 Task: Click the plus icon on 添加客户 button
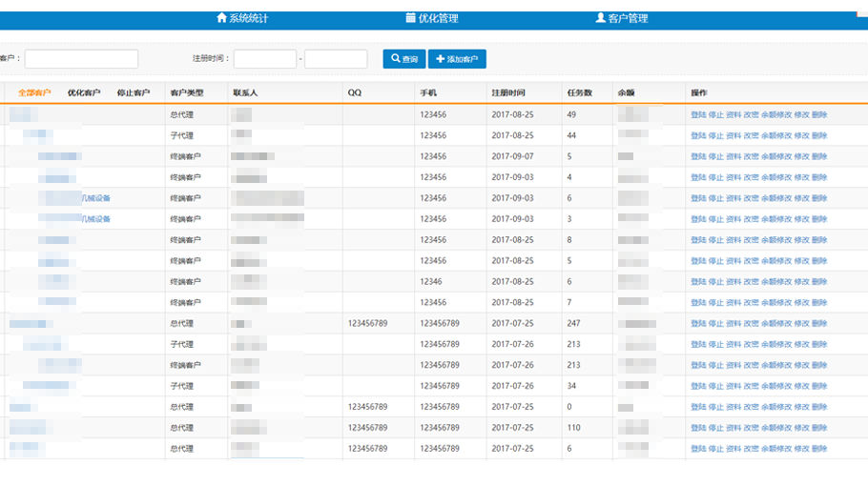tap(440, 59)
